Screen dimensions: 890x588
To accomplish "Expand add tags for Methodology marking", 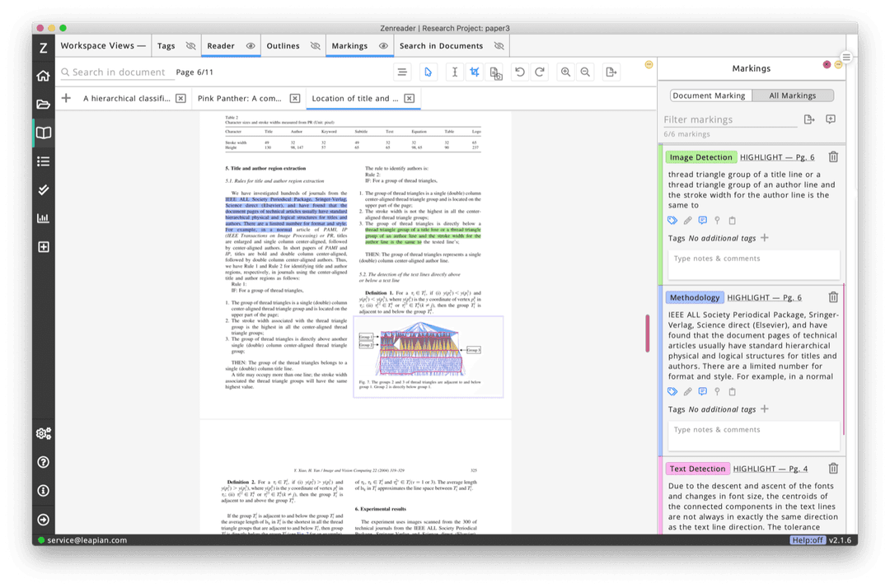I will [x=764, y=409].
